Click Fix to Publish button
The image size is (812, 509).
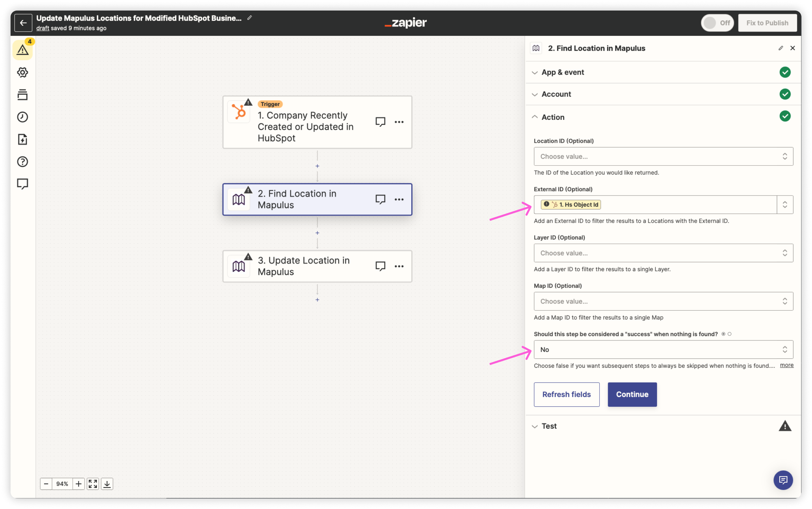click(767, 23)
